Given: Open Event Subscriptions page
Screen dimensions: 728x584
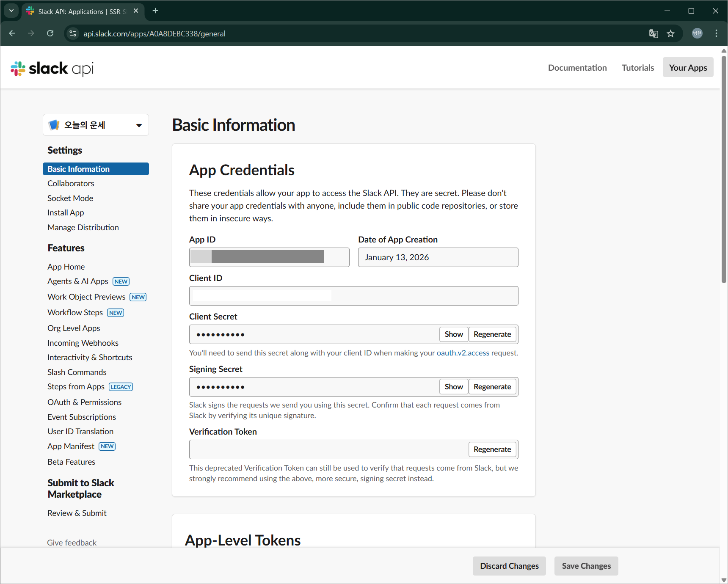Looking at the screenshot, I should coord(82,417).
